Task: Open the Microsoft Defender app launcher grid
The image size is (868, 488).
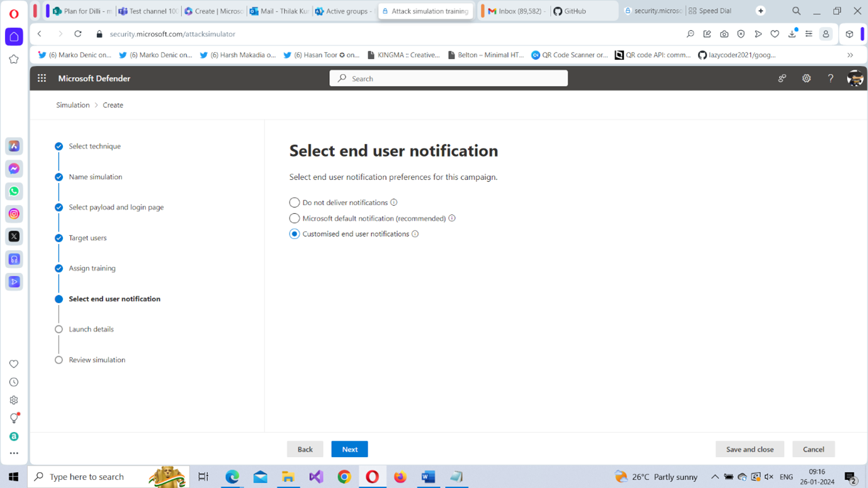Action: 42,79
